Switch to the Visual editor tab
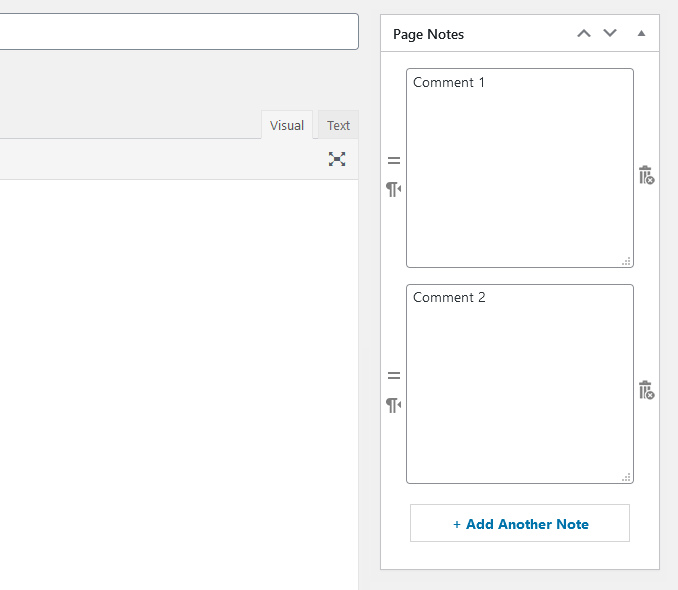678x590 pixels. [x=287, y=125]
